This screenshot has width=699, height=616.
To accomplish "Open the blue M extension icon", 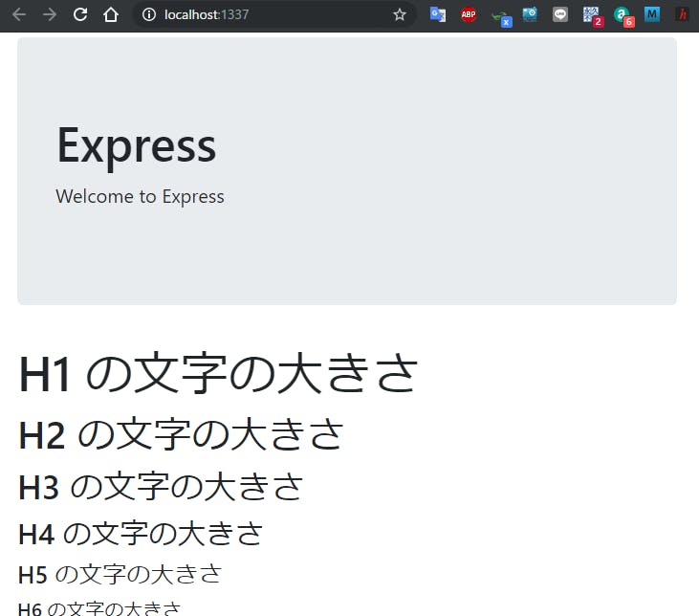I will 652,14.
